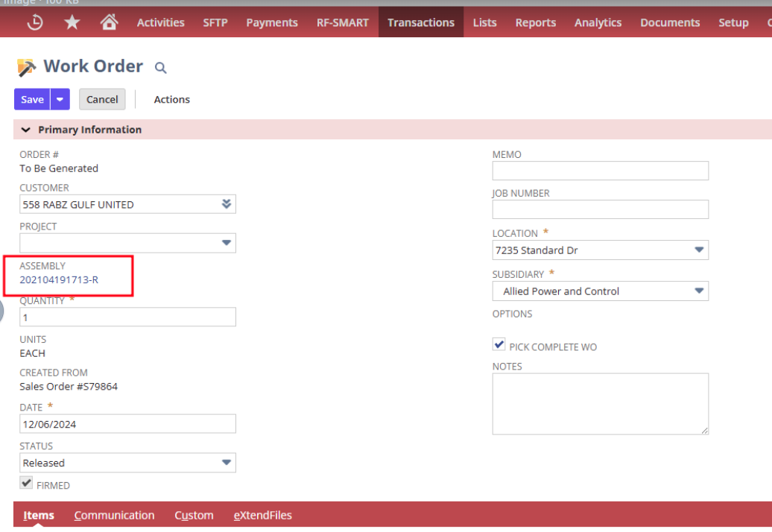Open the Status dropdown
Screen dimensions: 772x532
pos(227,463)
